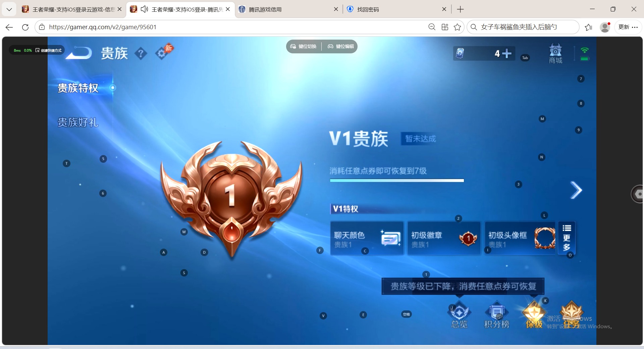The height and width of the screenshot is (349, 644).
Task: Open the tab list dropdown arrow
Action: pyautogui.click(x=9, y=9)
